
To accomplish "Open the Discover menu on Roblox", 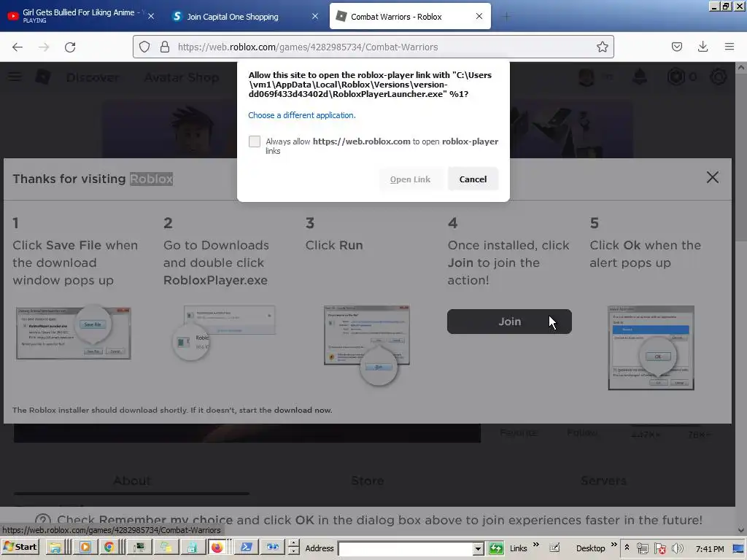I will (93, 77).
